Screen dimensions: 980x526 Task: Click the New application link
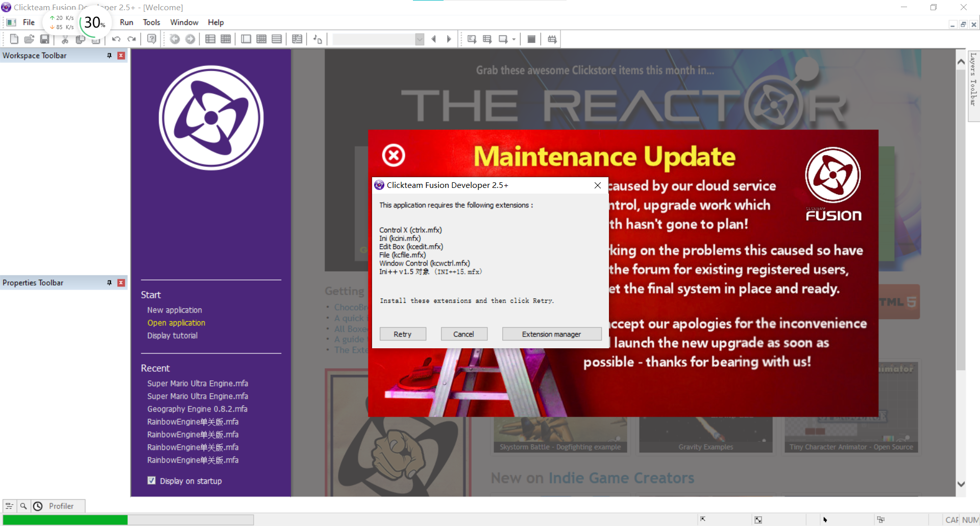[x=175, y=310]
